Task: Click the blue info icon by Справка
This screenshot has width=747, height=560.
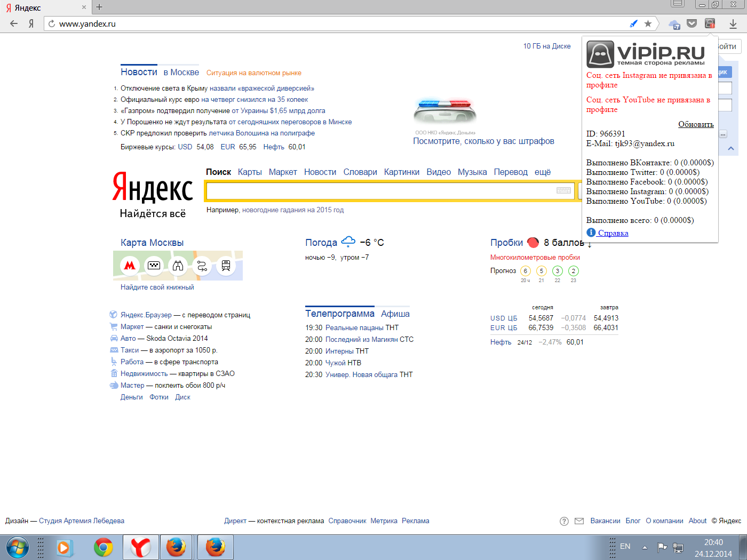Action: [591, 232]
